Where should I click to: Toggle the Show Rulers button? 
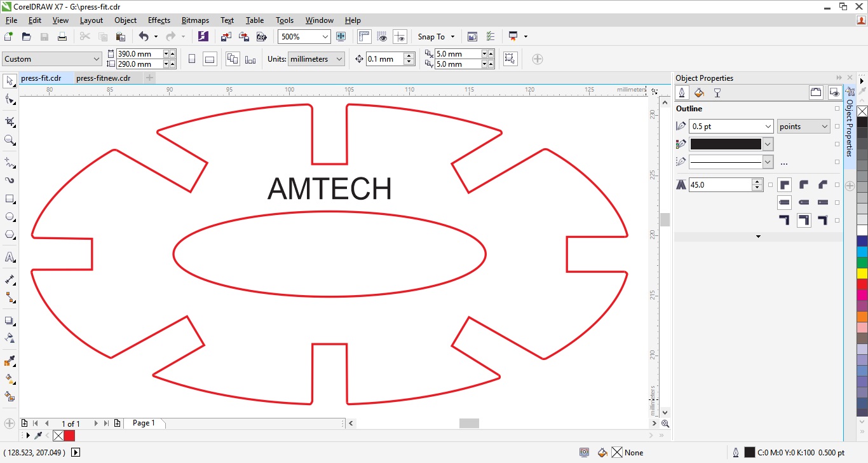[364, 37]
